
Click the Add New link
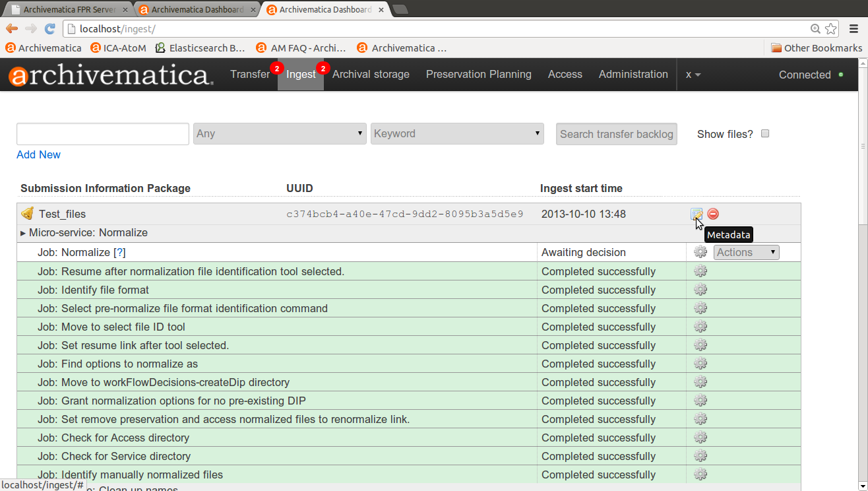38,154
